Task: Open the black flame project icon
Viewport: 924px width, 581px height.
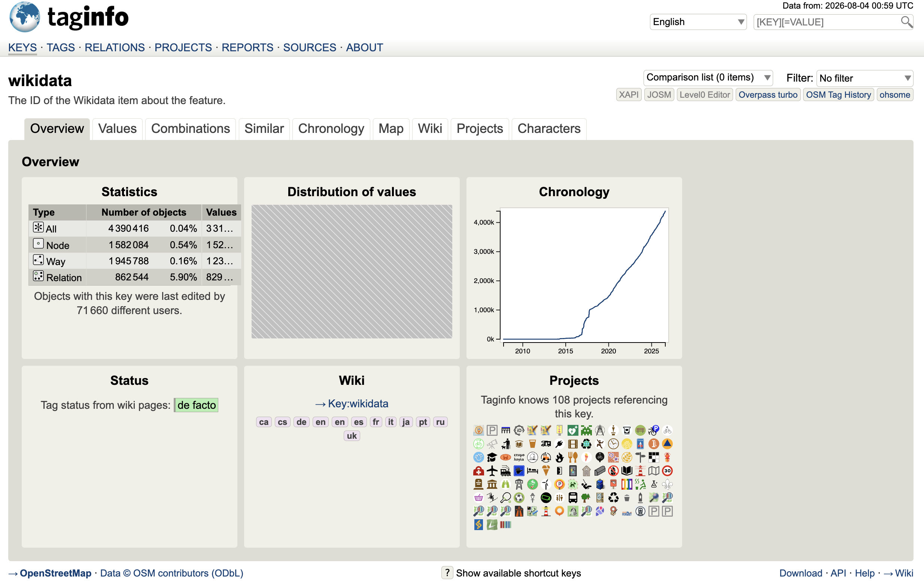Action: point(559,457)
